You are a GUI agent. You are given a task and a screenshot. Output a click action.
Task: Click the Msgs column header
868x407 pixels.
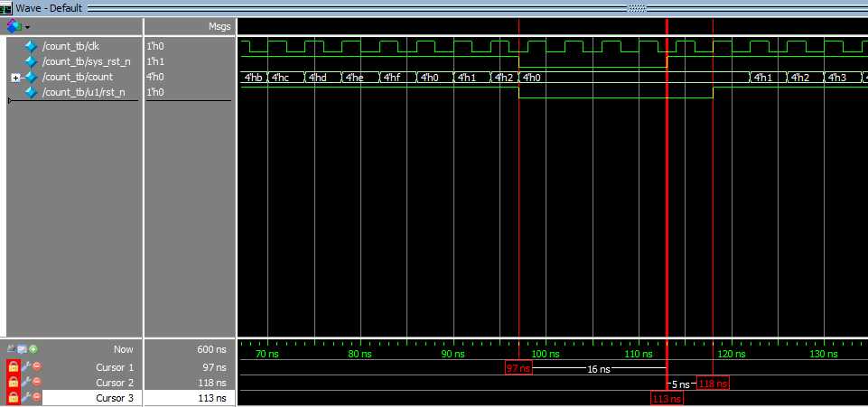pyautogui.click(x=219, y=26)
